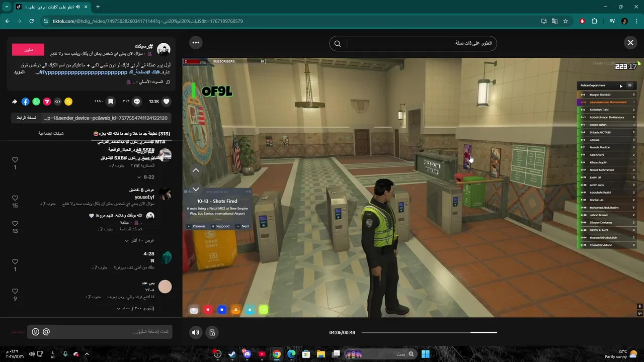Like the comment with 13 likes
The height and width of the screenshot is (362, 644).
pyautogui.click(x=15, y=224)
